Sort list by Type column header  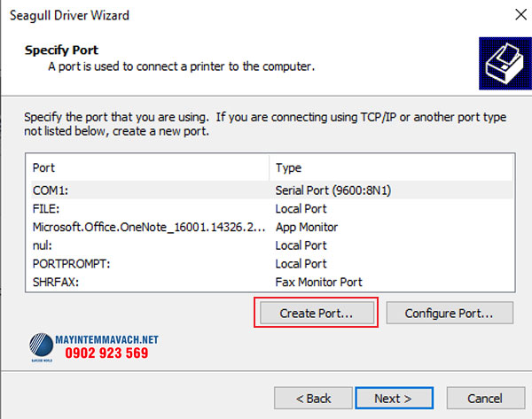(x=390, y=167)
